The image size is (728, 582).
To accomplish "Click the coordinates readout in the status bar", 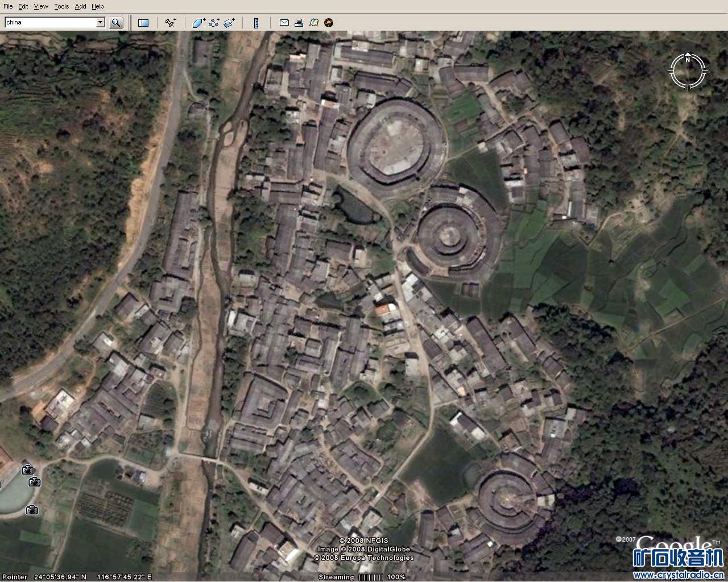I will click(x=93, y=577).
